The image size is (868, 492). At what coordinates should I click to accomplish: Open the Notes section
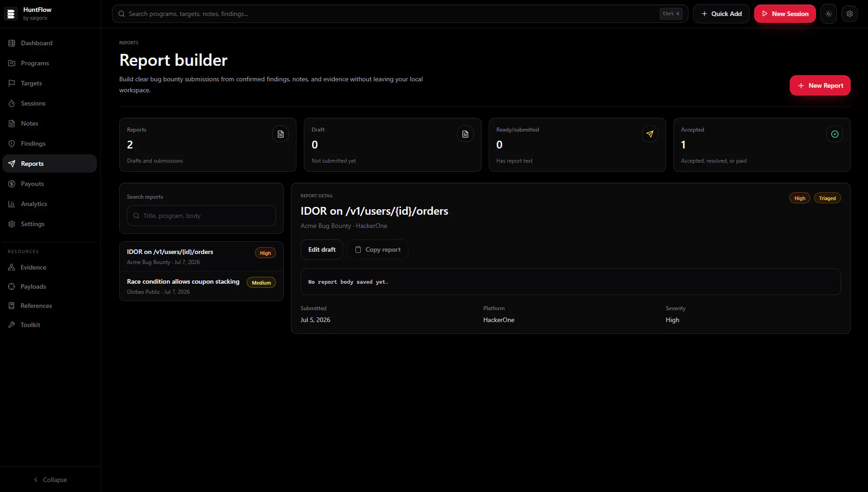click(49, 123)
